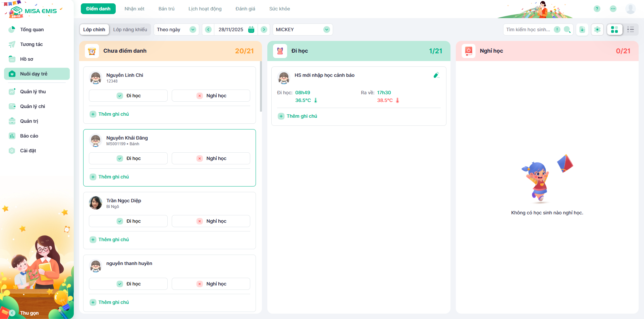Click the student list vertical scrollbar
Image resolution: width=644 pixels, height=319 pixels.
click(x=261, y=87)
